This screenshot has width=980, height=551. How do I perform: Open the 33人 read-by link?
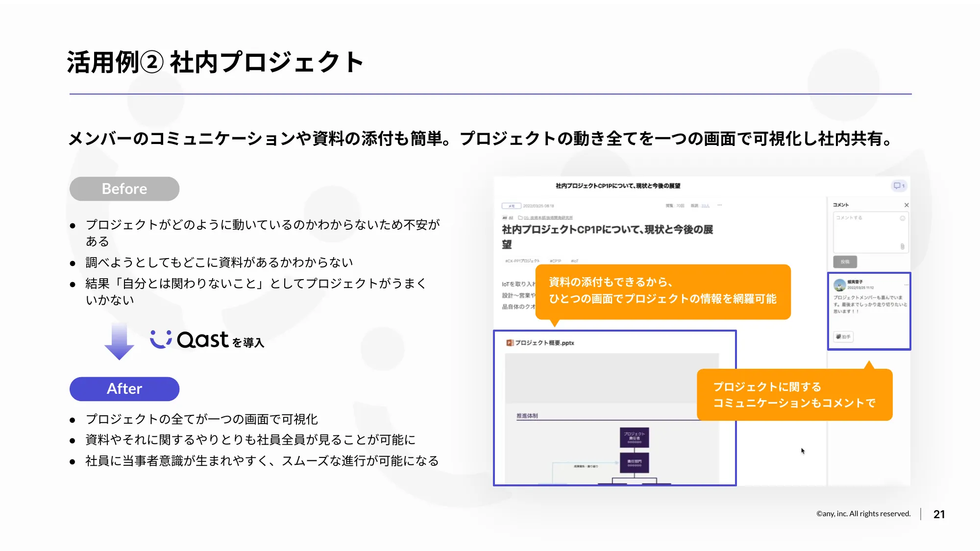(705, 206)
